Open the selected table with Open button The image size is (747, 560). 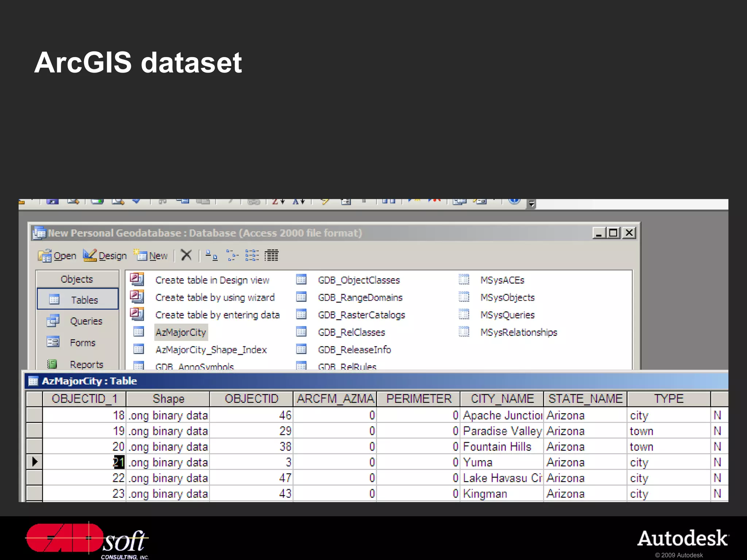click(57, 256)
